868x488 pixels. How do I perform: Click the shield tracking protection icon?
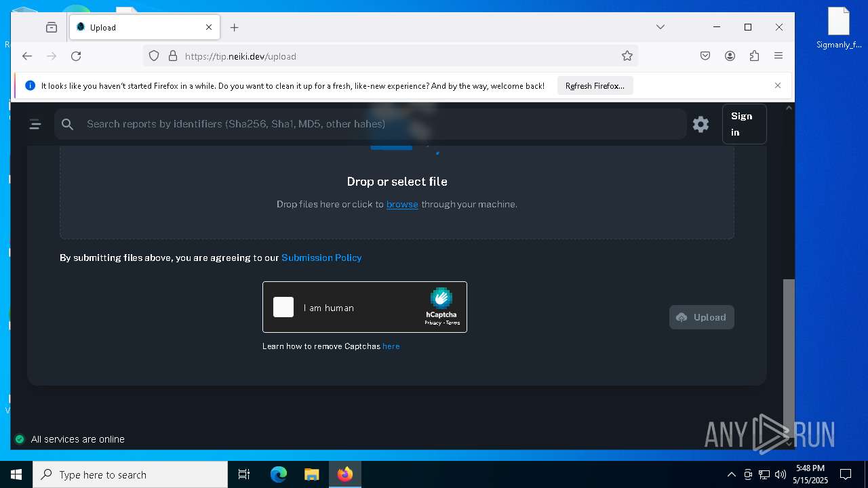point(154,56)
